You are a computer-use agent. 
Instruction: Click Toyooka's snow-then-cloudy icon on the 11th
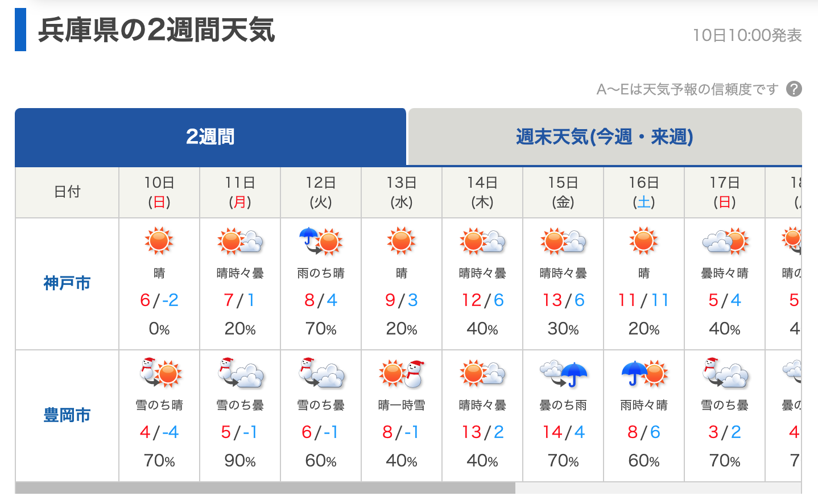click(x=241, y=373)
